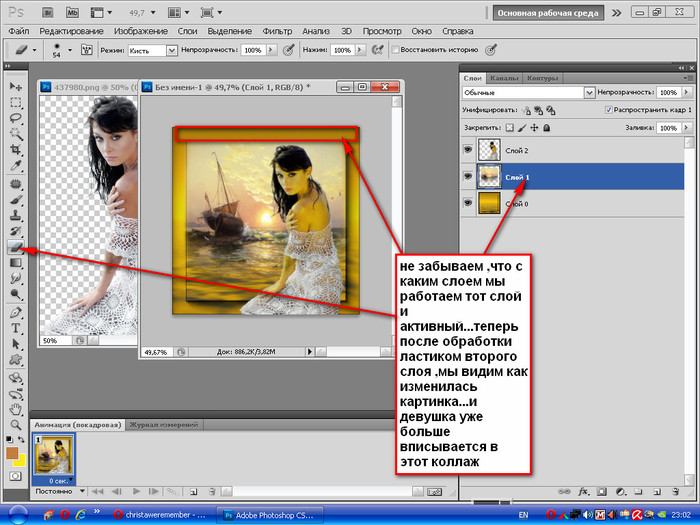Enable Восстановить историю checkbox
This screenshot has height=525, width=700.
click(x=395, y=50)
